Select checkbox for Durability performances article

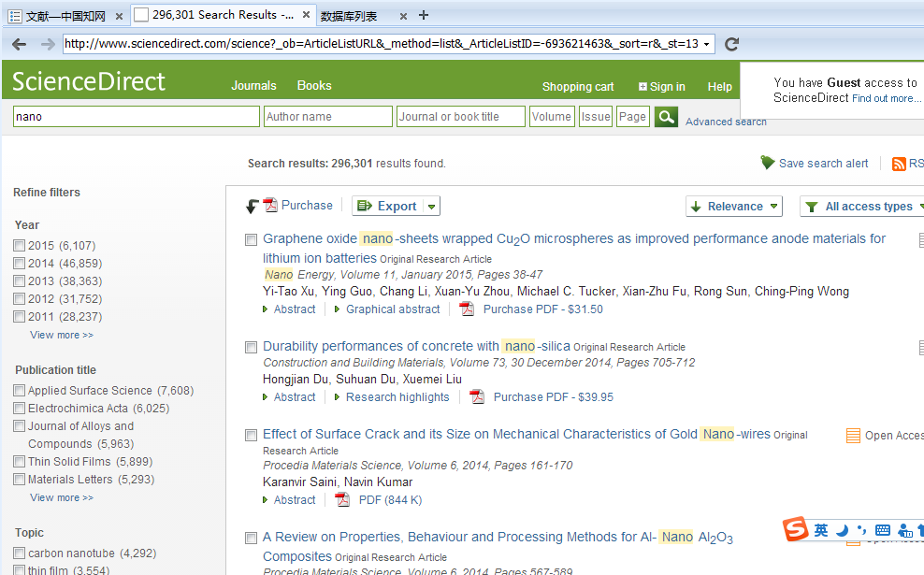coord(251,347)
